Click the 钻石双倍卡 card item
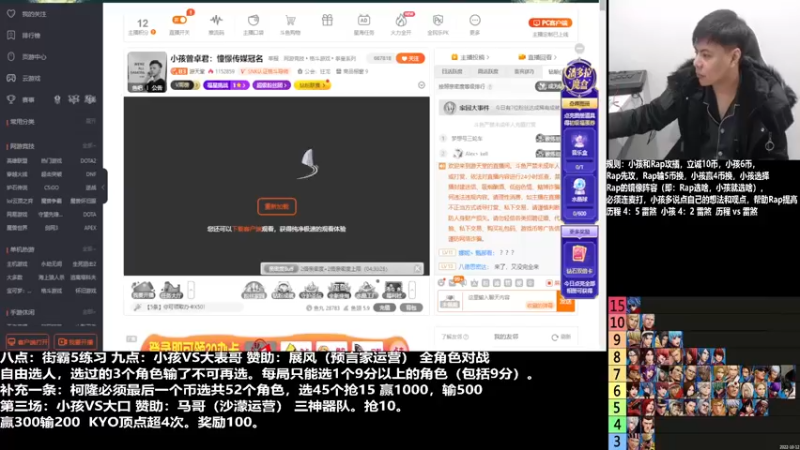The height and width of the screenshot is (450, 800). [x=579, y=260]
